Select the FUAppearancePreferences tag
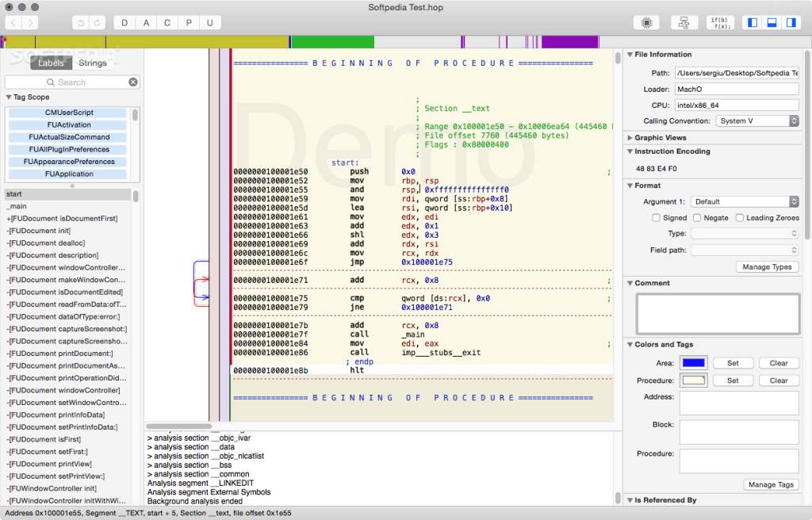The width and height of the screenshot is (812, 520). point(68,162)
